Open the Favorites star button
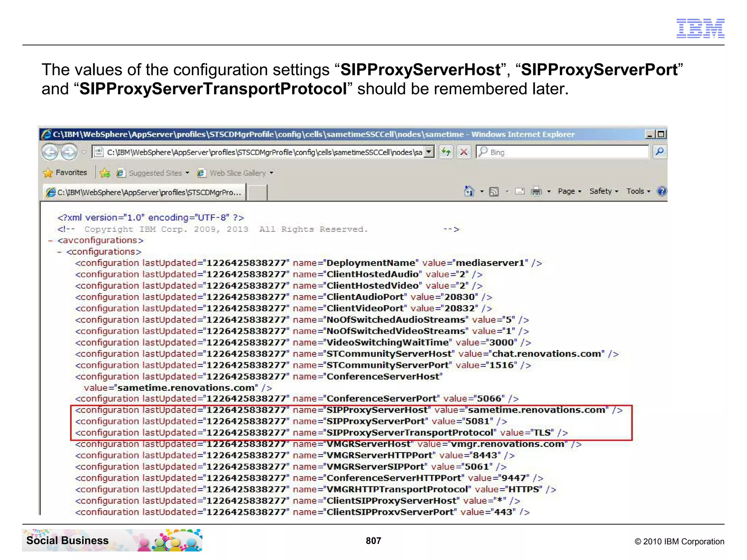The width and height of the screenshot is (747, 560). 65,173
